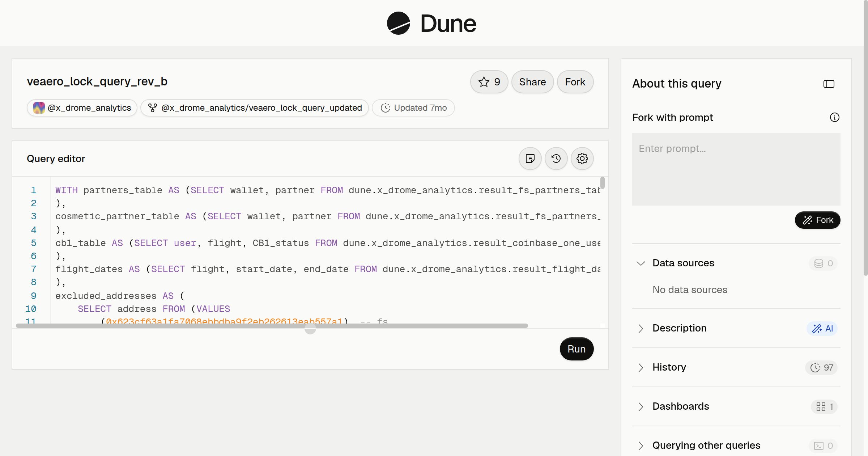The image size is (868, 456).
Task: Click the editor resize handle circle
Action: (x=310, y=329)
